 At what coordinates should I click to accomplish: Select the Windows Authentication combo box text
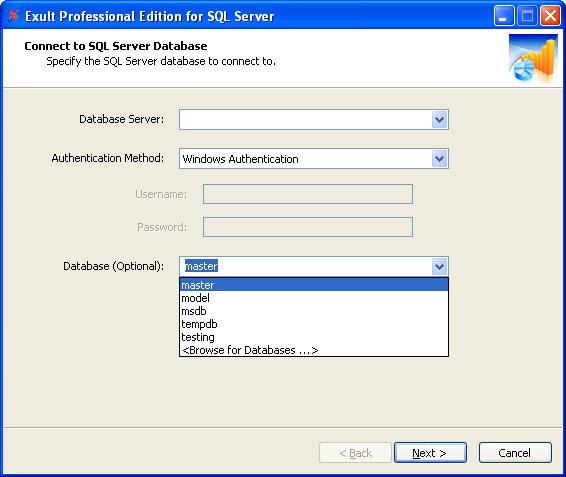point(240,159)
